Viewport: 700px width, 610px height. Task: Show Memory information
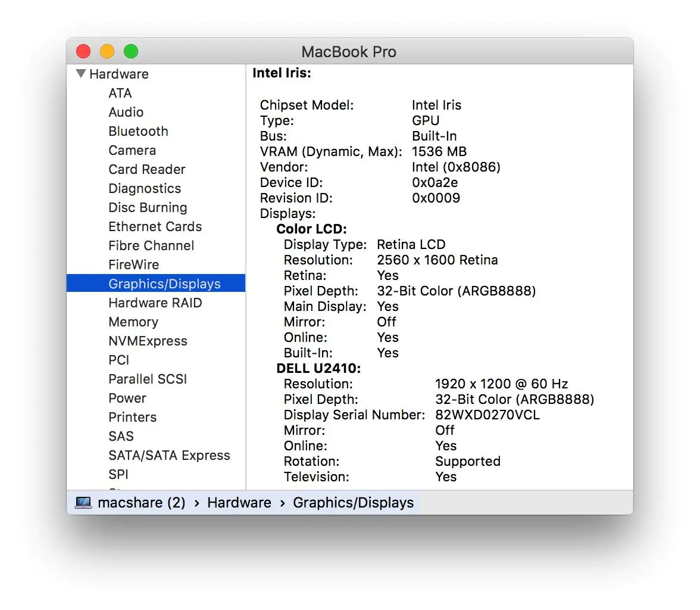pos(133,322)
